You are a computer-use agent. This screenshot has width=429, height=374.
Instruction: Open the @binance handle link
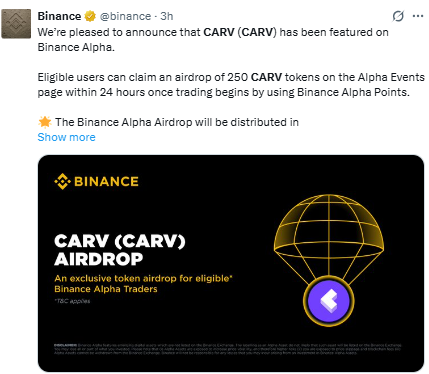coord(125,16)
